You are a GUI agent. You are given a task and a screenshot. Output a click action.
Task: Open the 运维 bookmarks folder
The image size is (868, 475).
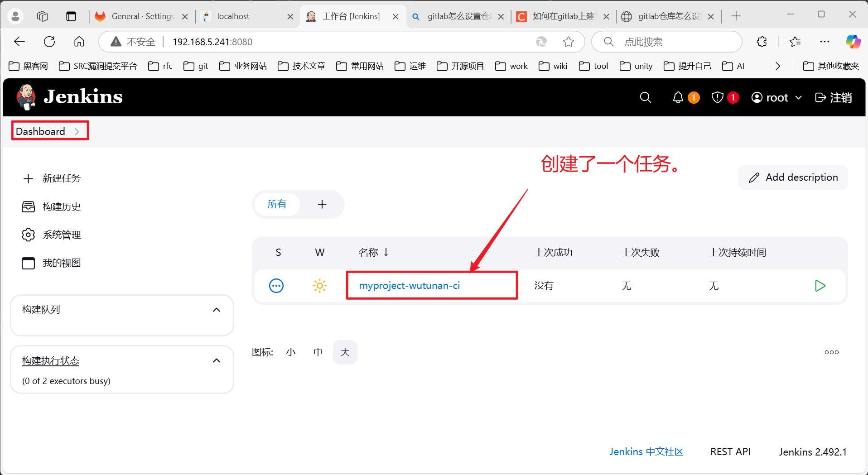410,66
